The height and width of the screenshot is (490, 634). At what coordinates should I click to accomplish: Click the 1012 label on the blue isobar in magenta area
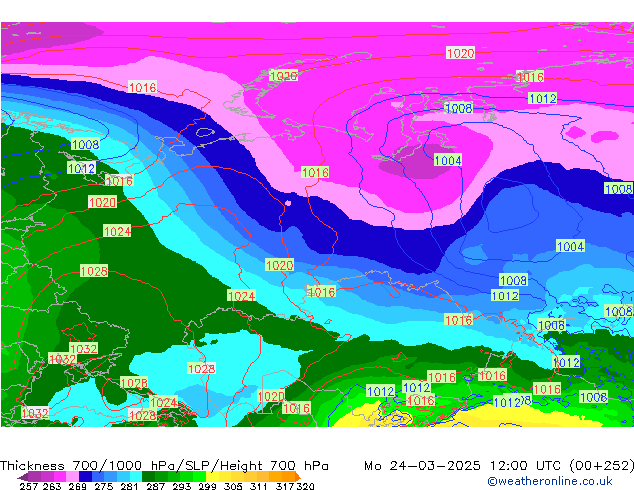pyautogui.click(x=543, y=98)
